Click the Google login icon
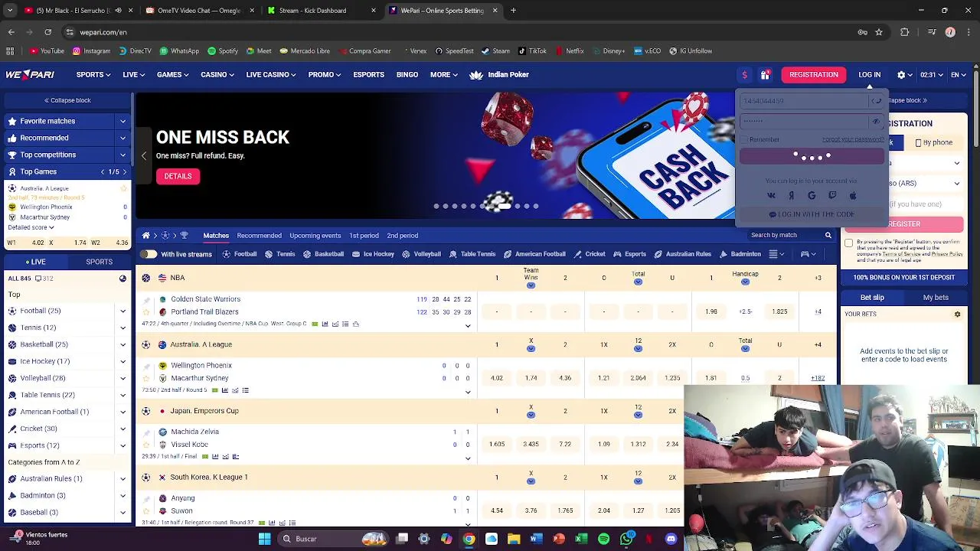Viewport: 980px width, 551px height. coord(812,196)
